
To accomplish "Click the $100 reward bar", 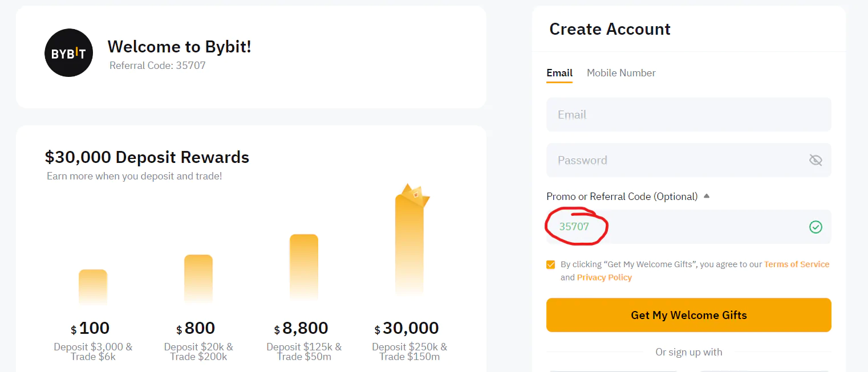I will coord(93,288).
